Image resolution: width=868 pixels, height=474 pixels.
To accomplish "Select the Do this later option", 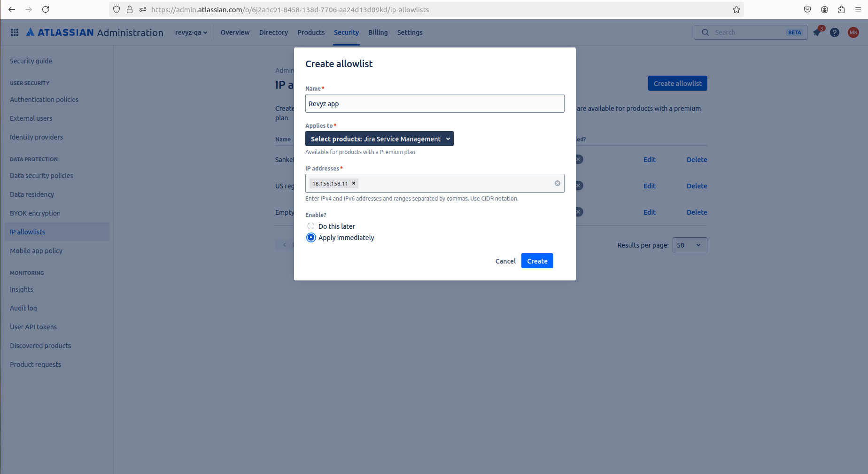I will pyautogui.click(x=311, y=226).
